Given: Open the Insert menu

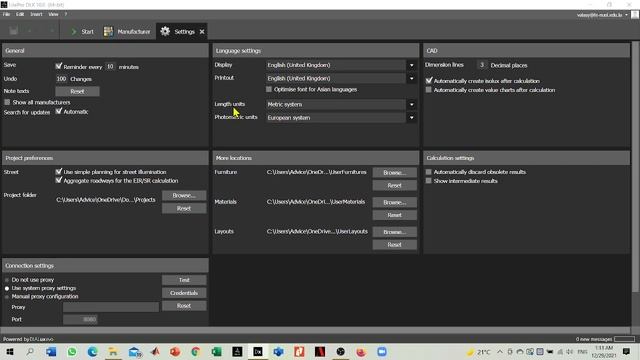Looking at the screenshot, I should tap(36, 14).
